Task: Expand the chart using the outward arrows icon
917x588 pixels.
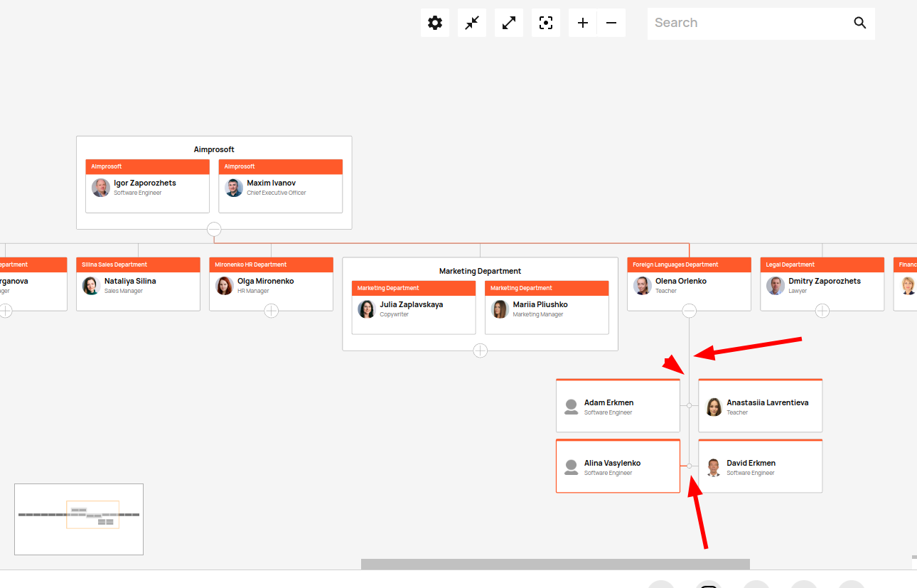Action: tap(508, 22)
